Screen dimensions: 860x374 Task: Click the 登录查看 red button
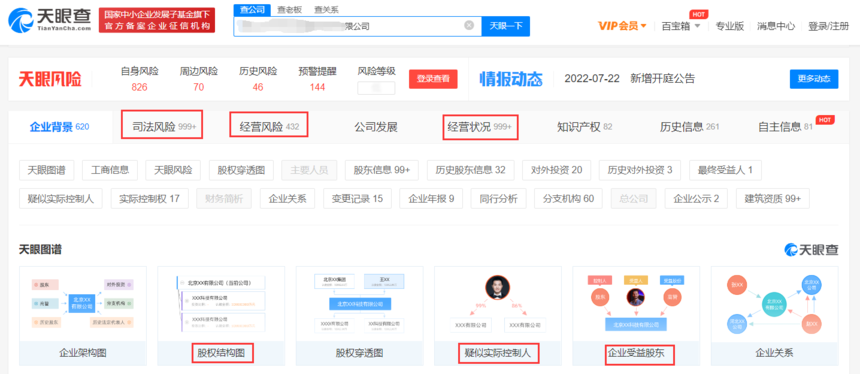(433, 79)
